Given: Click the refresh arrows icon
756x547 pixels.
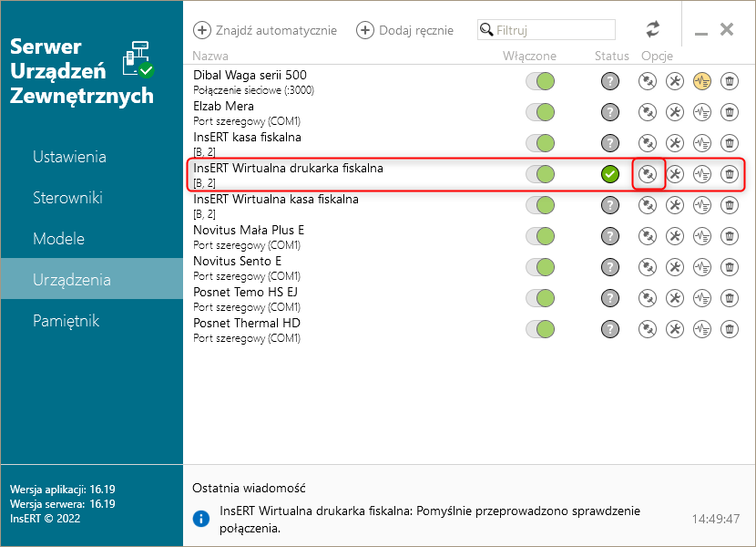Looking at the screenshot, I should 653,29.
